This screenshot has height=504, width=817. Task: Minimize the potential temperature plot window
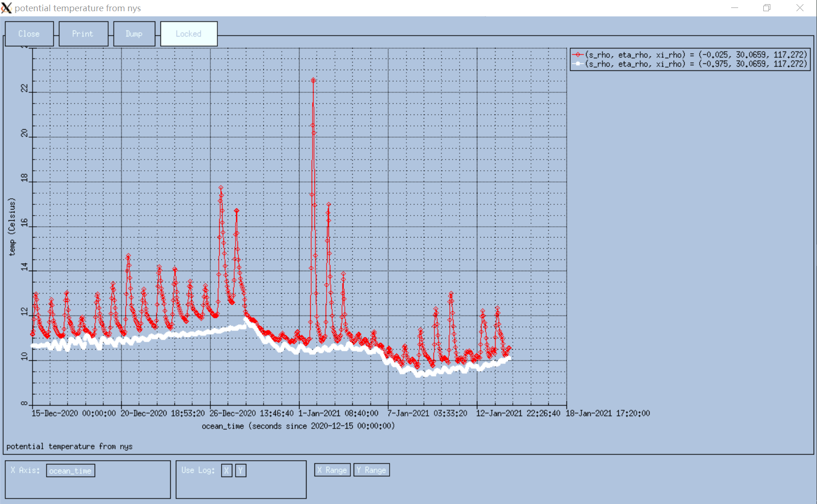click(x=734, y=8)
